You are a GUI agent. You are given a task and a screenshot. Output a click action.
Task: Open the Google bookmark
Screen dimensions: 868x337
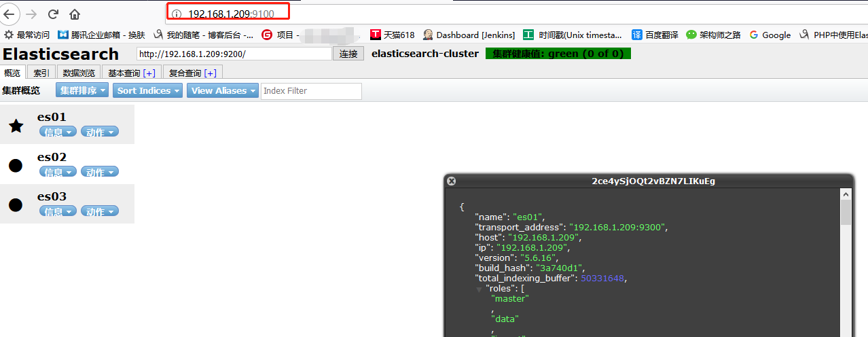pyautogui.click(x=770, y=35)
